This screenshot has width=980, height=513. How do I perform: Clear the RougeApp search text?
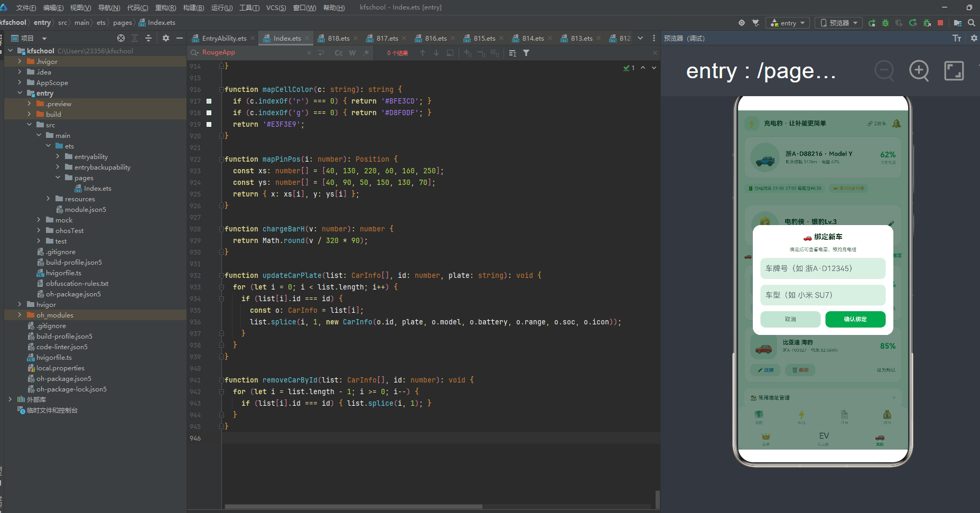(x=309, y=53)
